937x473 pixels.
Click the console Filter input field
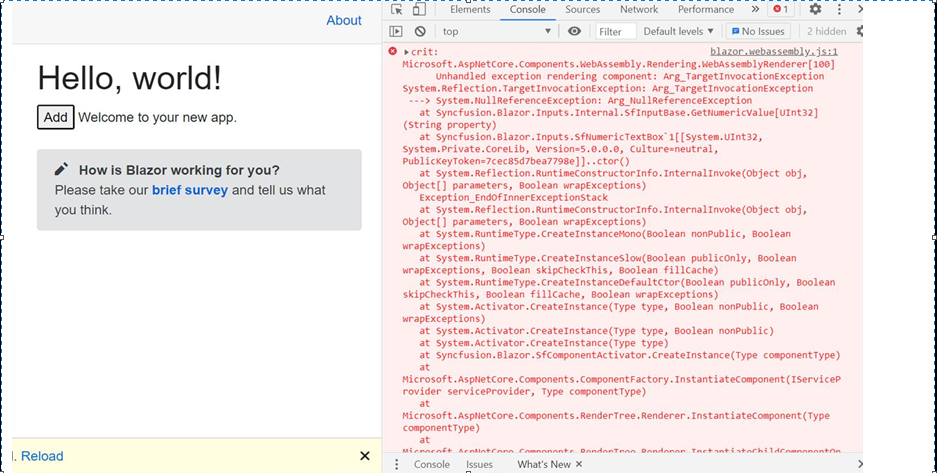pos(616,32)
